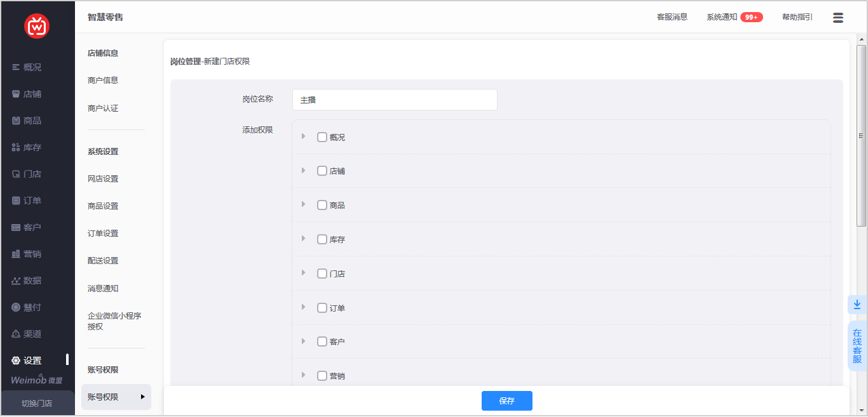Expand the 客户 permission tree node

click(x=304, y=341)
